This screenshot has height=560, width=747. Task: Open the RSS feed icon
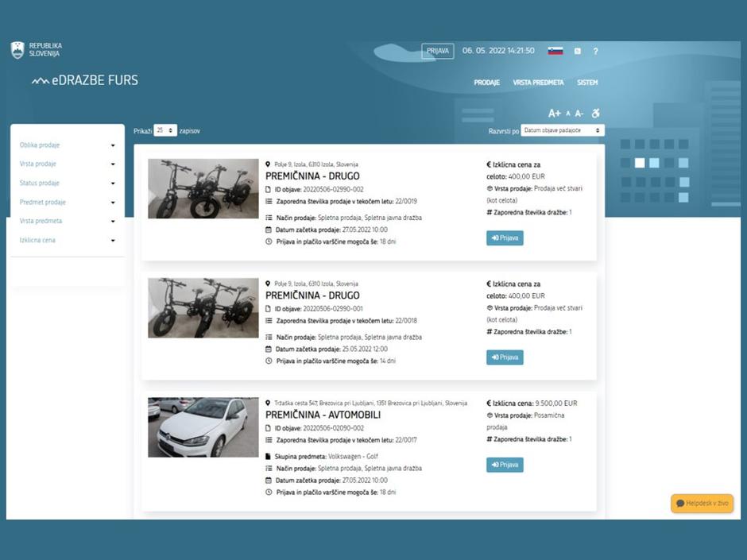pyautogui.click(x=577, y=51)
